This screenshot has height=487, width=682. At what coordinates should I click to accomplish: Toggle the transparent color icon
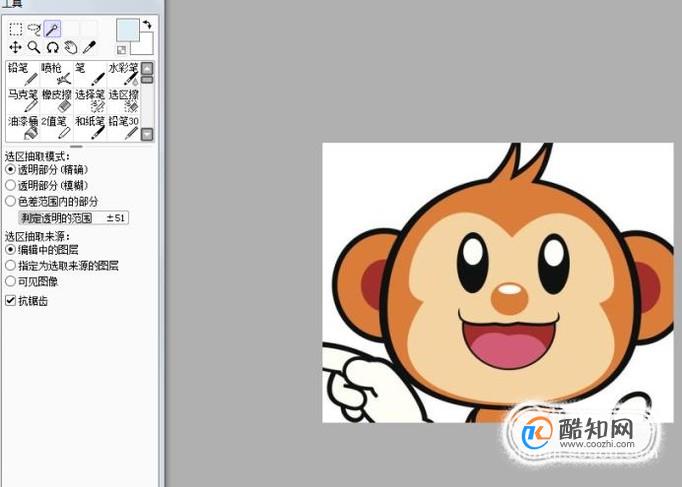click(122, 50)
